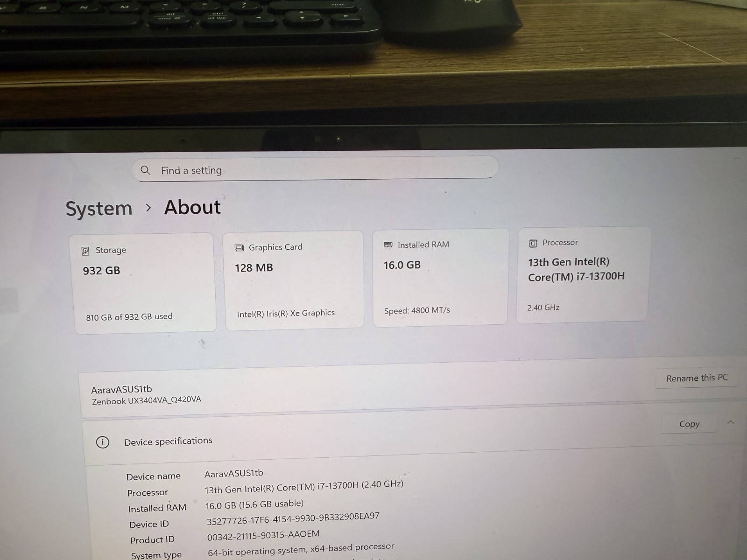Click Device ID value 35277726-17F6-4154
The width and height of the screenshot is (747, 560).
(x=293, y=518)
